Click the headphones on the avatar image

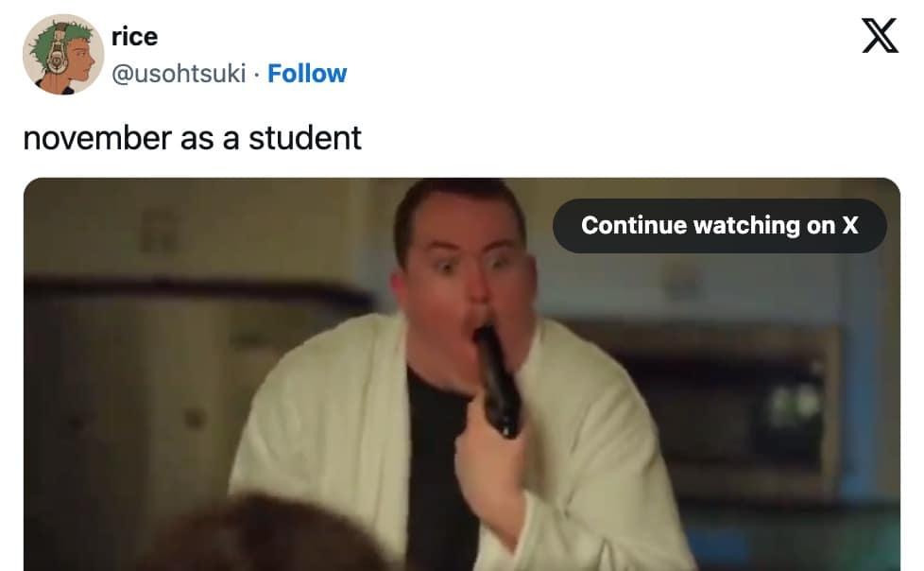coord(57,54)
